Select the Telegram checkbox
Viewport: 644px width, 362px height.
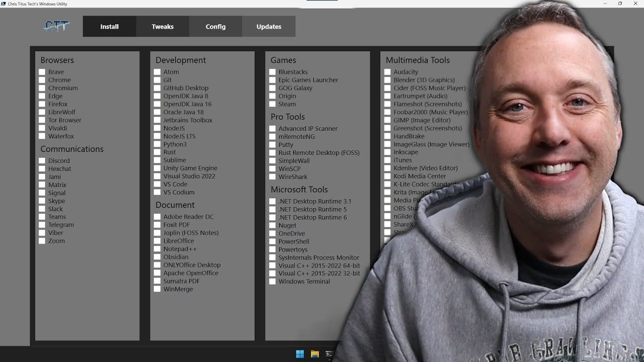point(42,225)
